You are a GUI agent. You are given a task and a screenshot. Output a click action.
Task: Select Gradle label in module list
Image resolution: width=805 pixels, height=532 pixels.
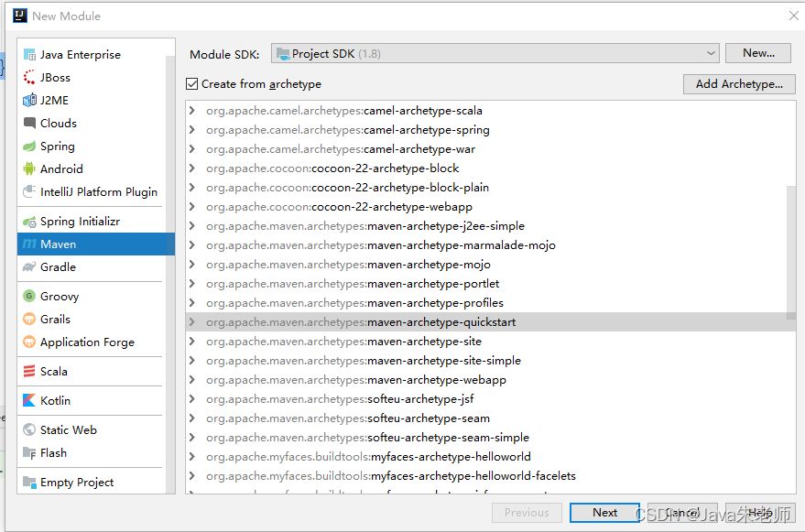point(58,267)
